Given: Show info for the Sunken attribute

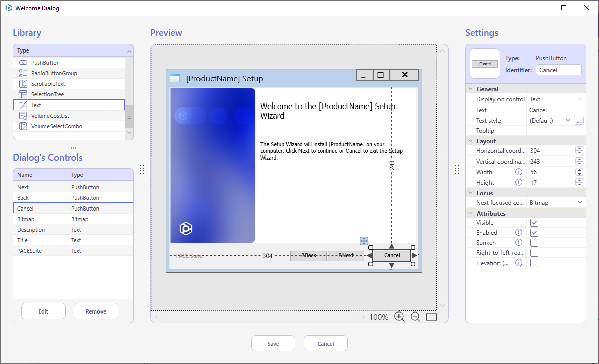Looking at the screenshot, I should click(x=518, y=242).
